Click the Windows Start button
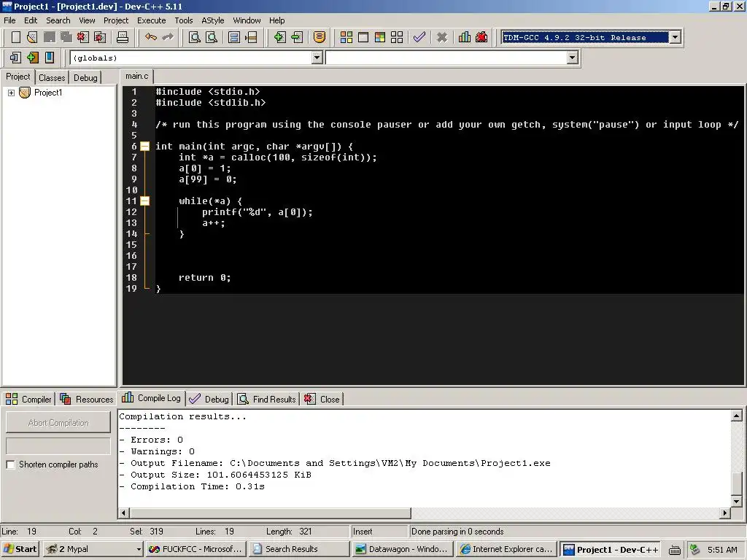Screen dimensions: 747x560 [20, 550]
